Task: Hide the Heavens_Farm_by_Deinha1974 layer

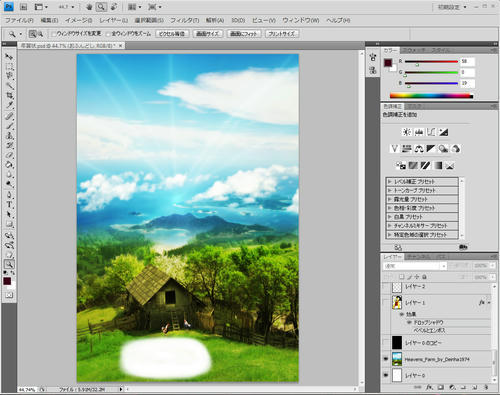Action: (386, 359)
